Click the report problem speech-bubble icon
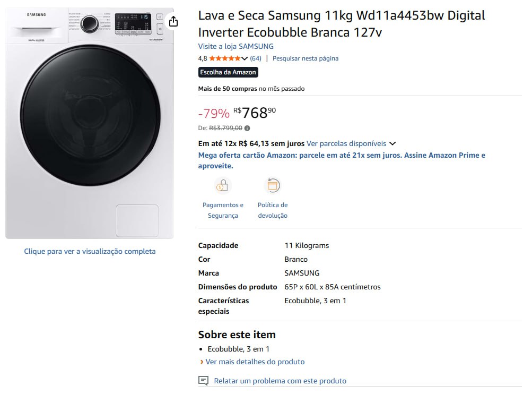The height and width of the screenshot is (394, 532). 203,381
